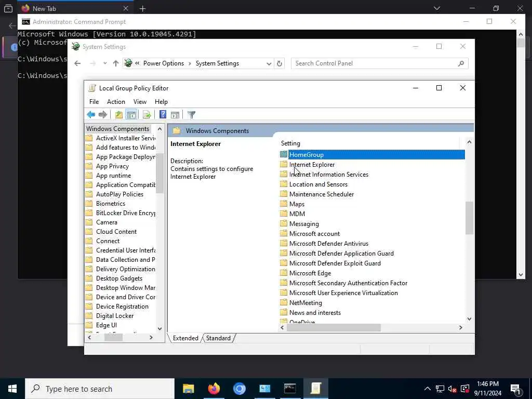Click the search magnifier in Control Panel
This screenshot has height=399, width=532.
pyautogui.click(x=461, y=63)
